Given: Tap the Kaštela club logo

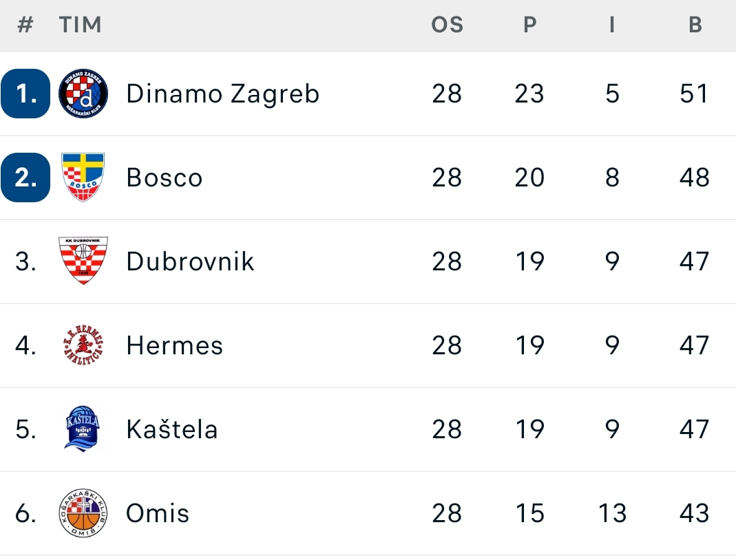Looking at the screenshot, I should pos(83,429).
